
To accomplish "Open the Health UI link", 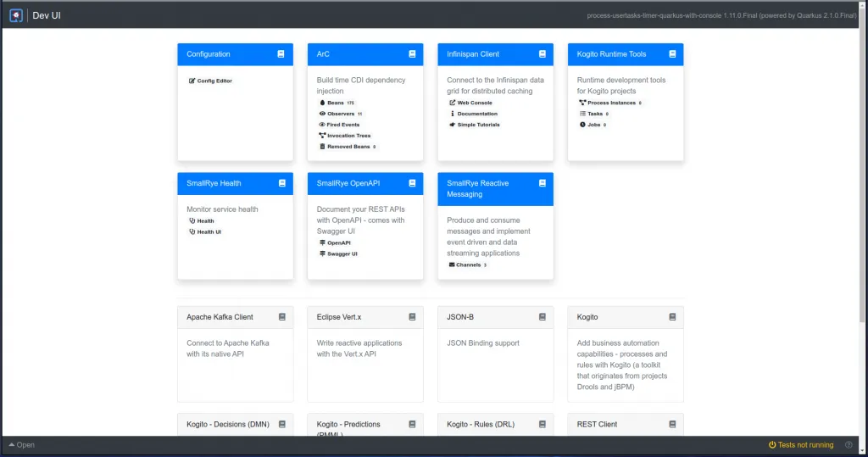I will coord(205,232).
